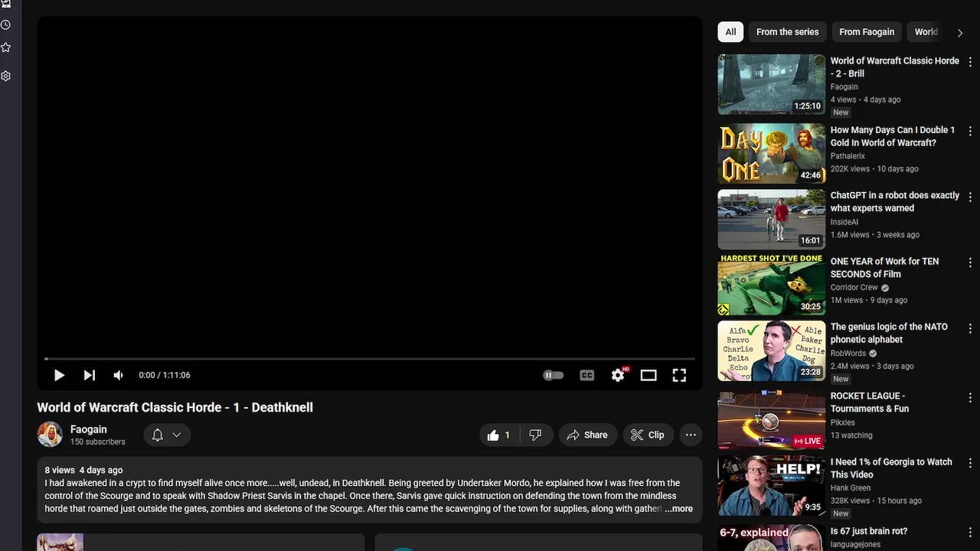Open ChatGPT in a robot video title
The image size is (980, 551).
(894, 201)
